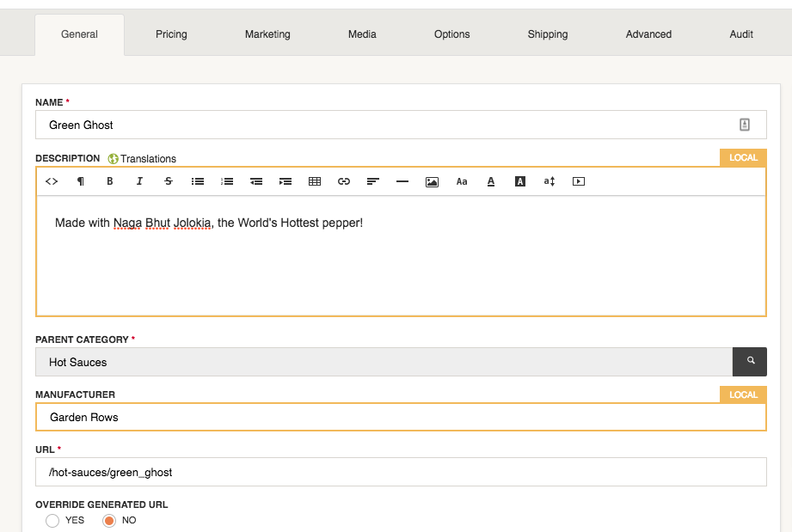Open the text alignment dropdown
Image resolution: width=792 pixels, height=532 pixels.
tap(373, 181)
